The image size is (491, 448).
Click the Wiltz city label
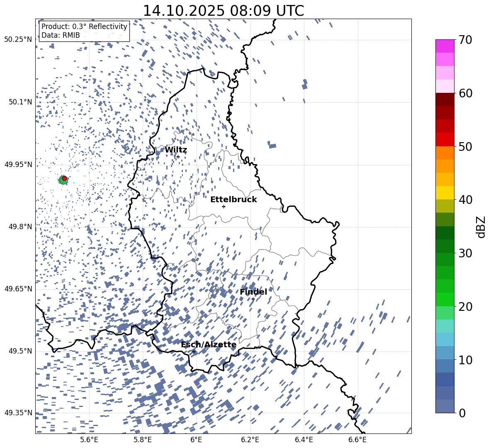click(176, 150)
